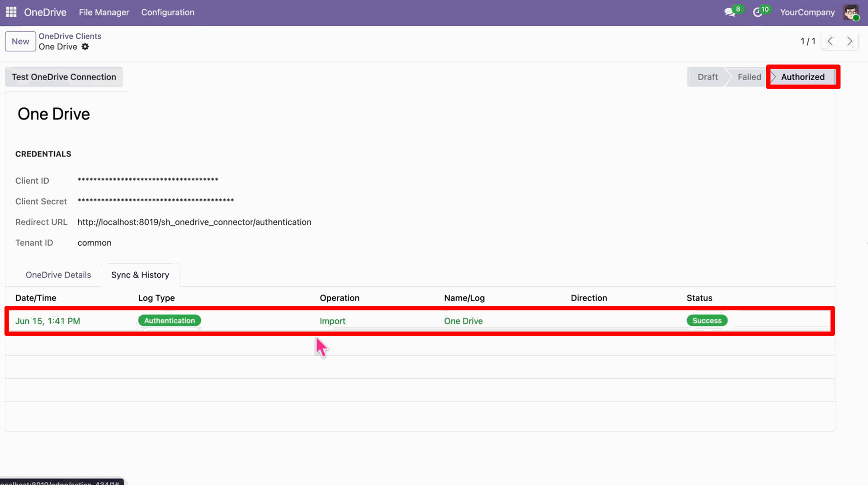Select the Failed status stage
The height and width of the screenshot is (485, 868).
749,77
